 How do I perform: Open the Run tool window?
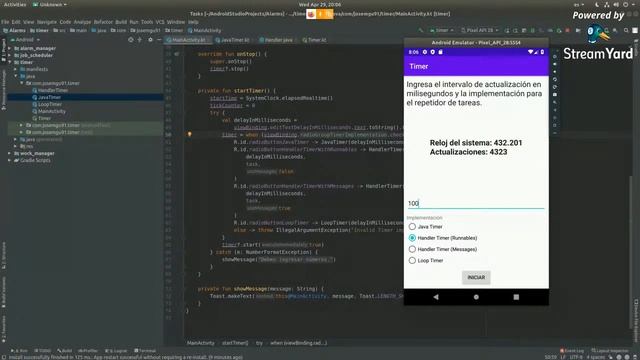click(20, 351)
